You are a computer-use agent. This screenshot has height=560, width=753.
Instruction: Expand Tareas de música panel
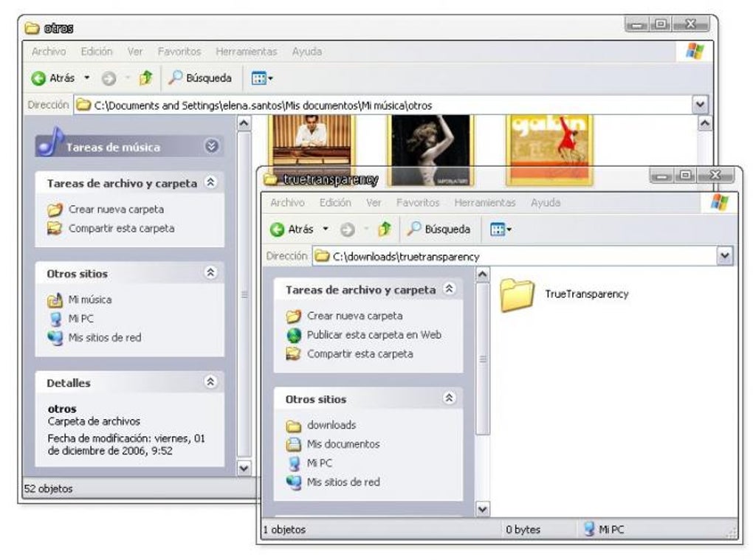pyautogui.click(x=212, y=146)
